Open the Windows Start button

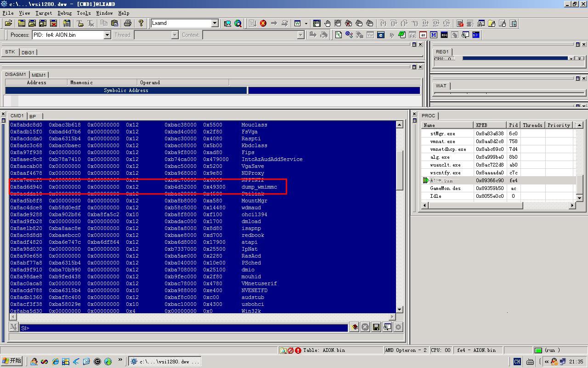pyautogui.click(x=12, y=361)
